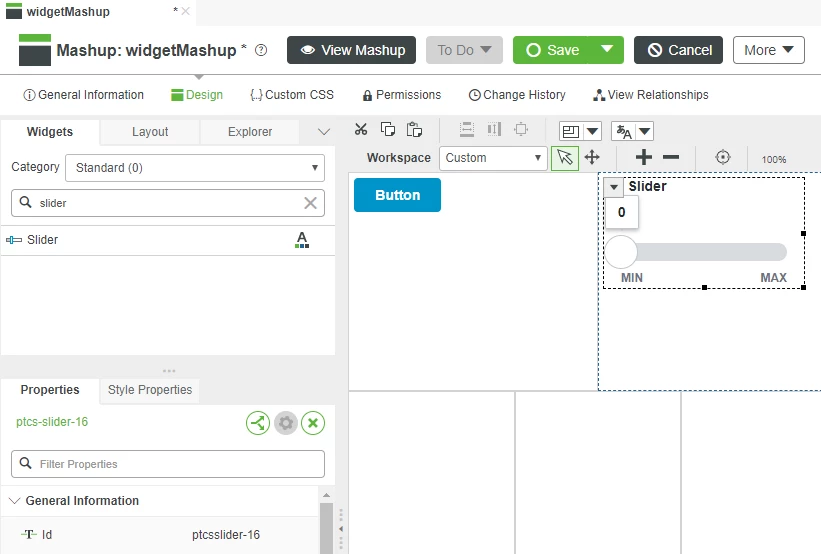Click the panel collapse arrow handle

341,529
